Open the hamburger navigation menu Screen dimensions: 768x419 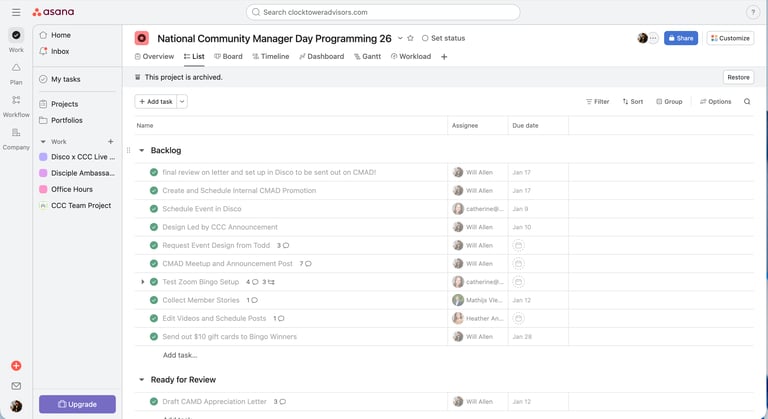coord(16,12)
